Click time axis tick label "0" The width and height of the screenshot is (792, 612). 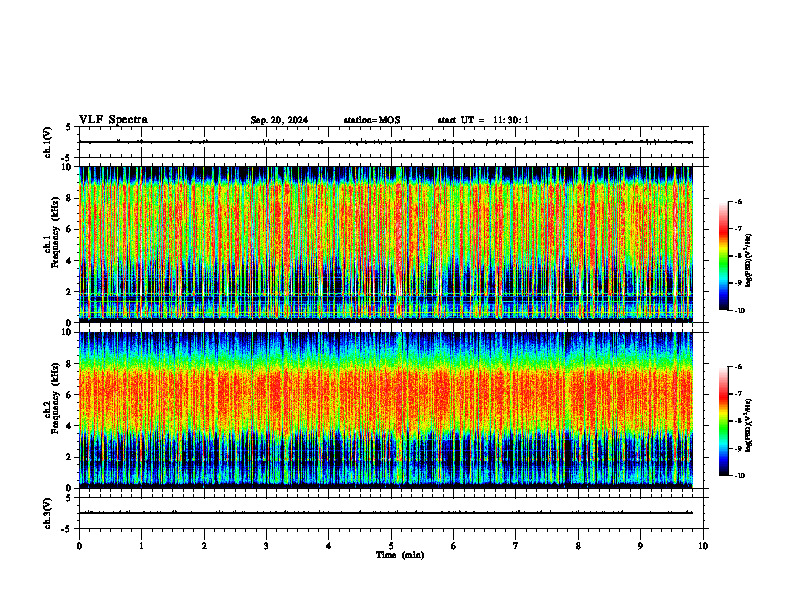tap(79, 546)
